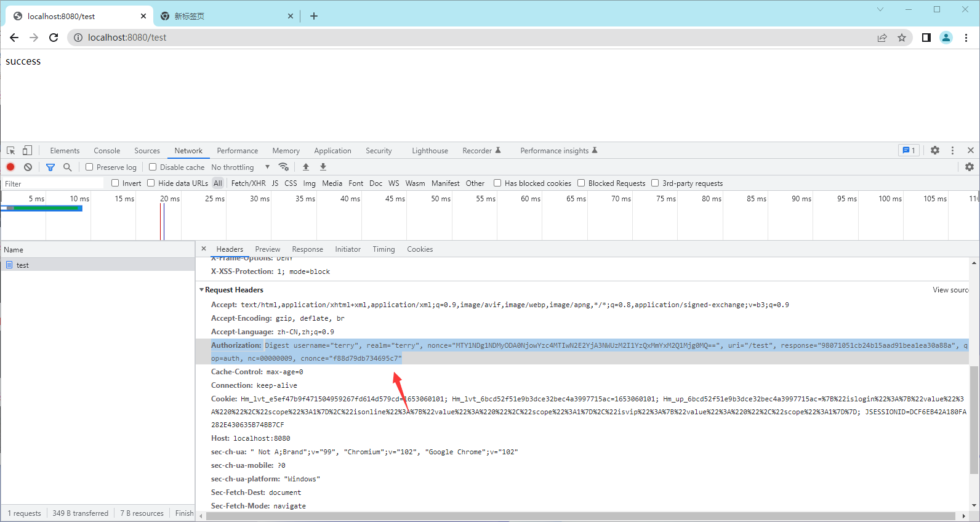
Task: Bookmark this page with the star icon
Action: tap(902, 38)
